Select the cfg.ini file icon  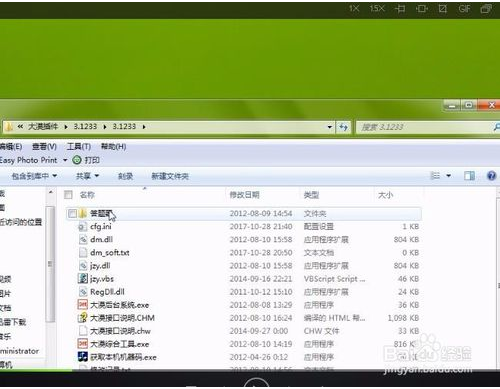click(83, 227)
